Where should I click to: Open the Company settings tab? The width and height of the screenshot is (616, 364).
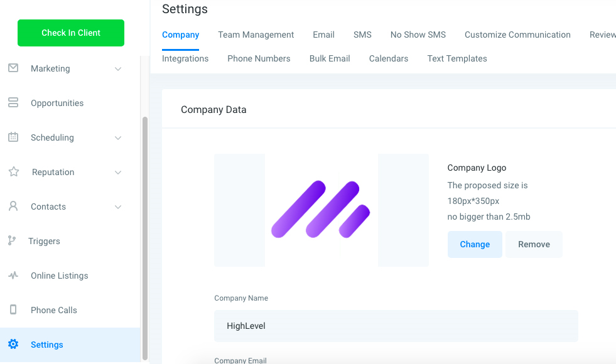click(180, 35)
